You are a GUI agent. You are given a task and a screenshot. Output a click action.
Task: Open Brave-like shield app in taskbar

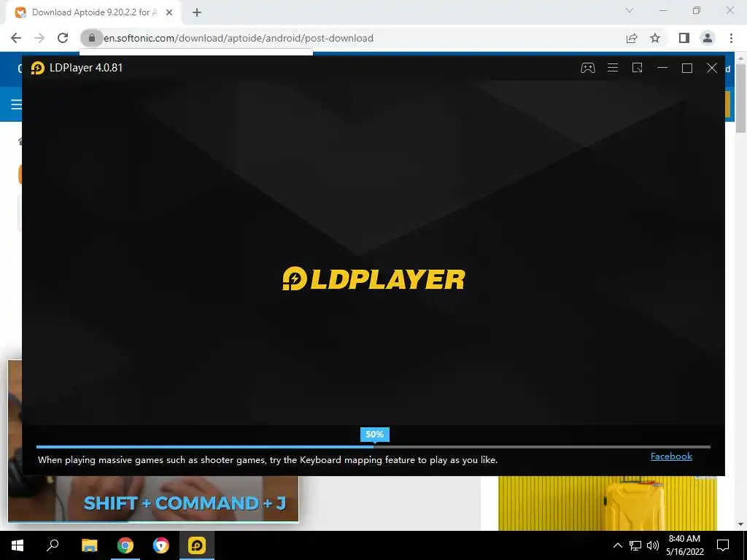click(x=161, y=545)
